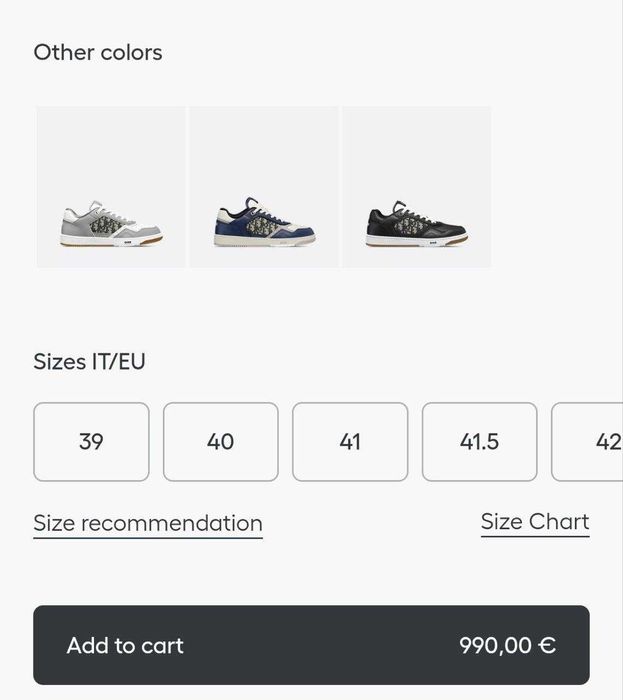Image resolution: width=623 pixels, height=700 pixels.
Task: Click the Add to cart label text
Action: (125, 645)
